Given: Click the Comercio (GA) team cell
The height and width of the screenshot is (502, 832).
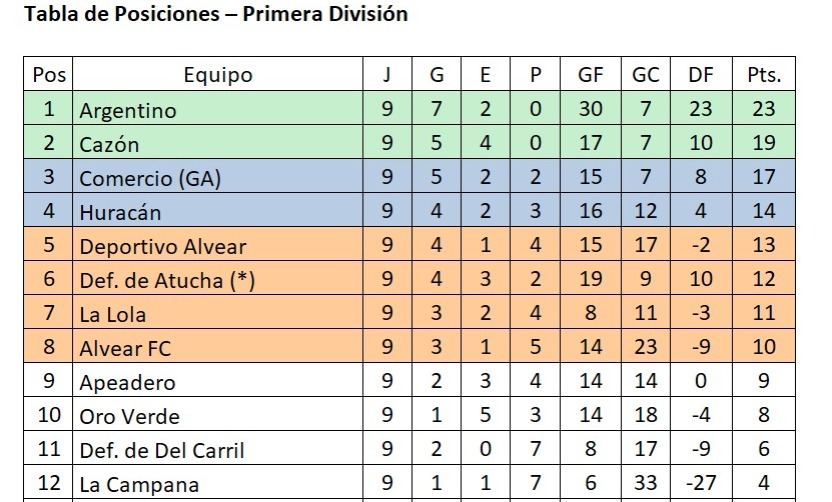Looking at the screenshot, I should point(218,177).
